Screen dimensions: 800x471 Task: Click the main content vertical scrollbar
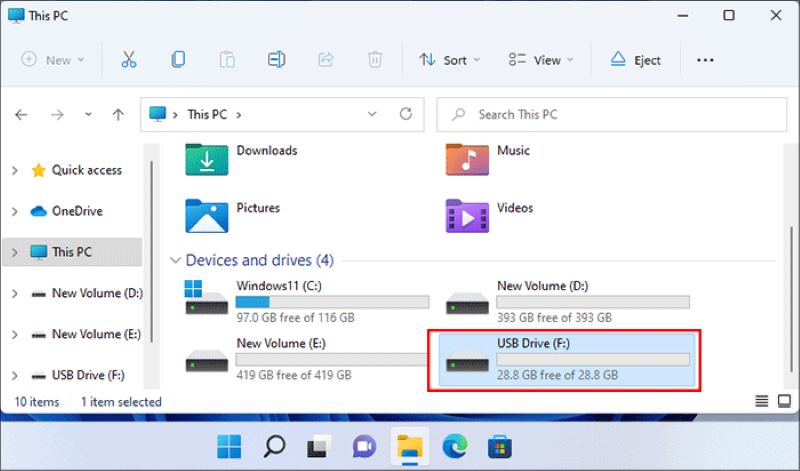[791, 299]
